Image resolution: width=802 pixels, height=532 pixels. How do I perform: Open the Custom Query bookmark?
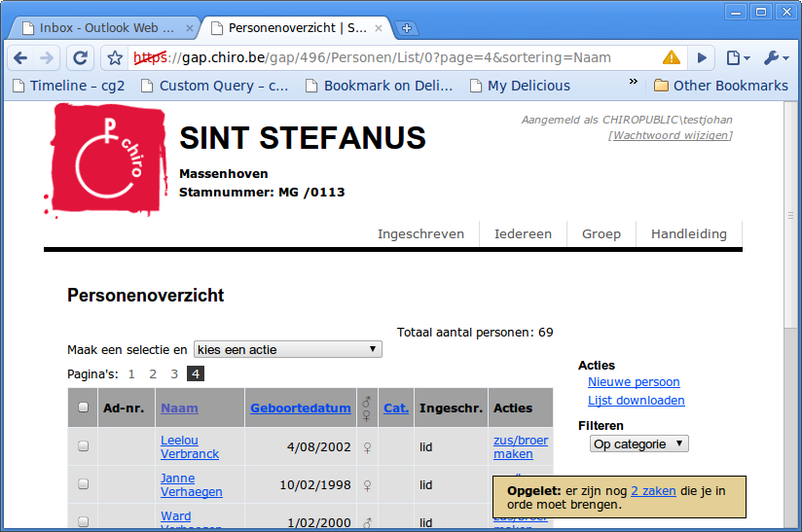pyautogui.click(x=215, y=86)
